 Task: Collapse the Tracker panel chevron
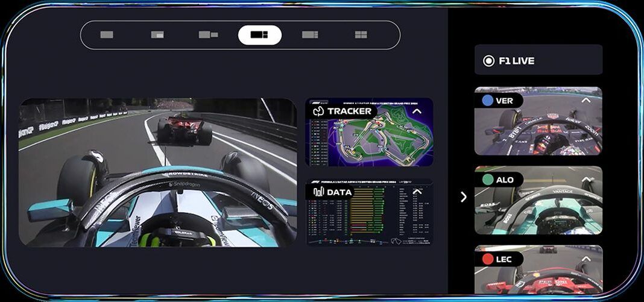click(417, 111)
